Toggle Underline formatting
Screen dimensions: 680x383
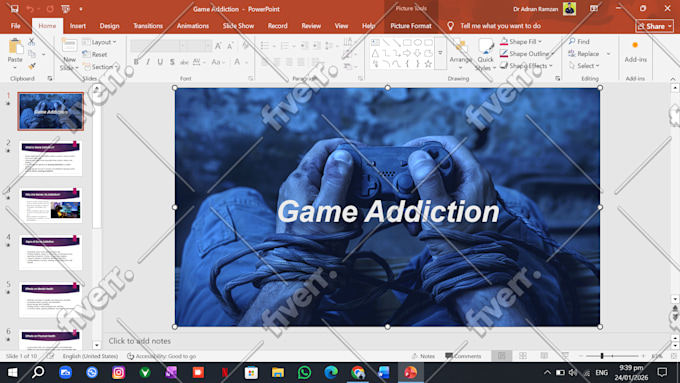(x=160, y=62)
